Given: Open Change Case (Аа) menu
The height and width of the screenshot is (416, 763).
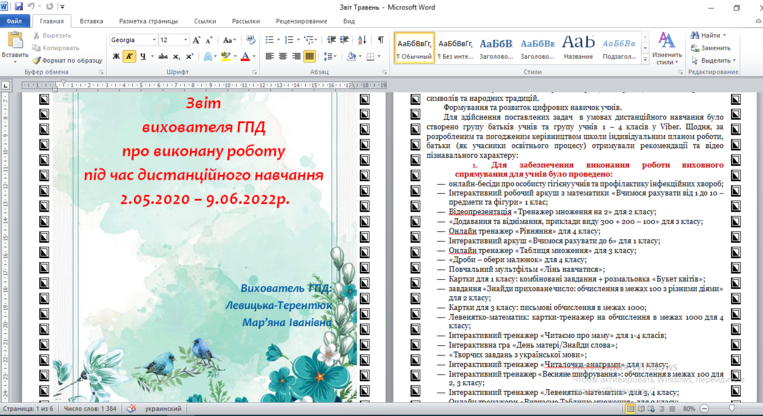Looking at the screenshot, I should [x=229, y=40].
